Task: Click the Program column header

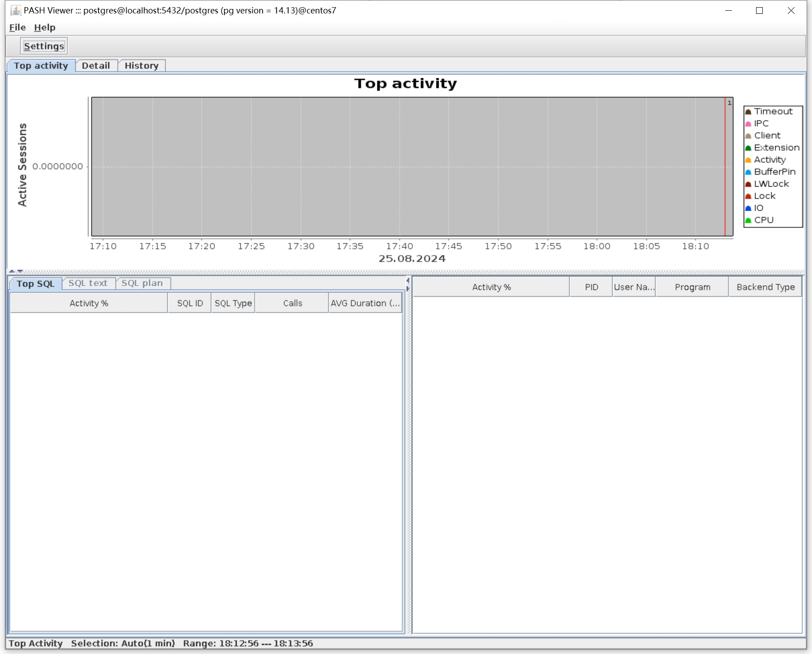Action: click(x=693, y=287)
